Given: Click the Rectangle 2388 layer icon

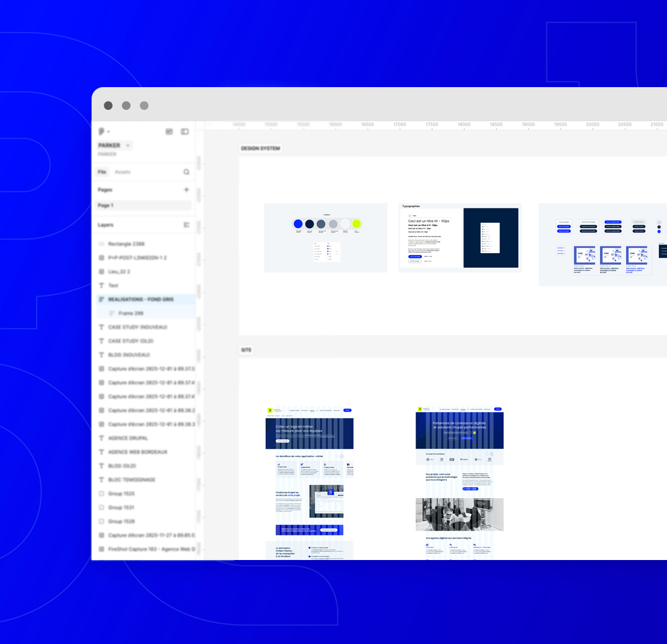Looking at the screenshot, I should (102, 244).
